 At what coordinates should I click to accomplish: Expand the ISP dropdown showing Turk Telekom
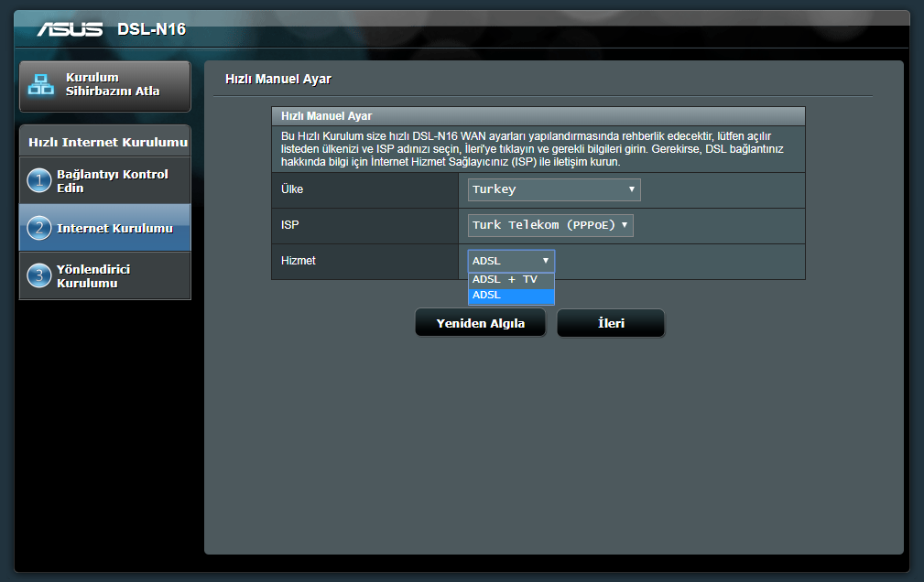[550, 225]
